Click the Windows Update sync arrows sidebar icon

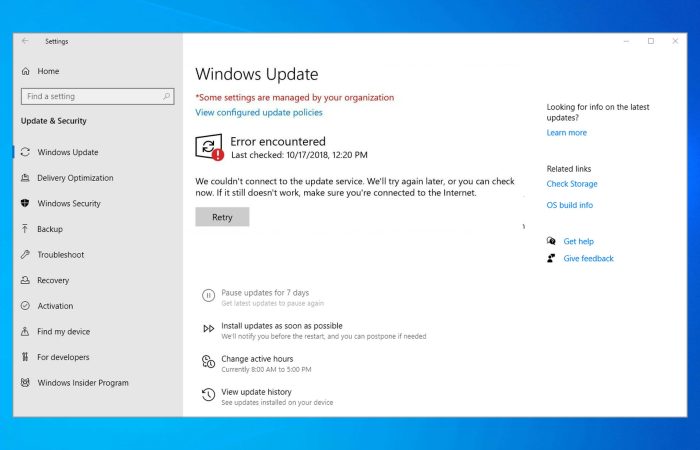(x=25, y=152)
